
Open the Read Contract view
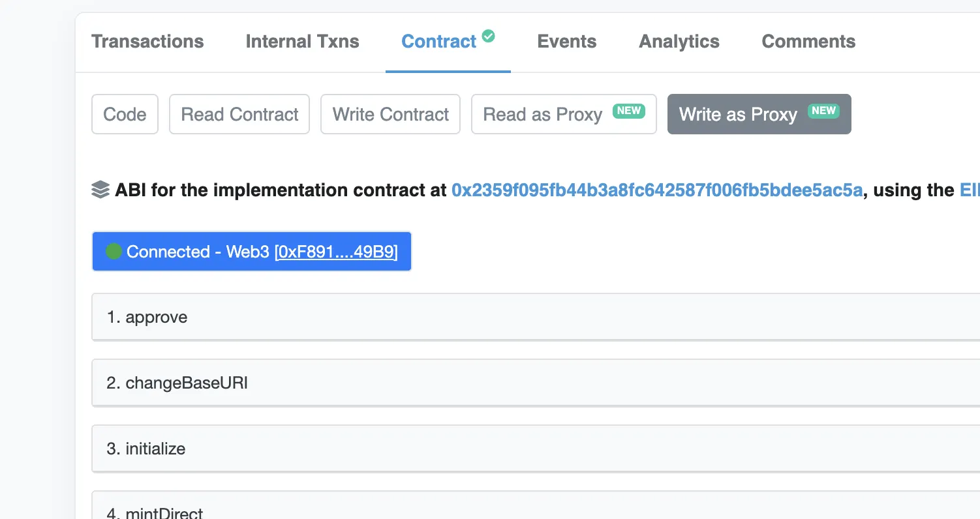[x=239, y=115]
